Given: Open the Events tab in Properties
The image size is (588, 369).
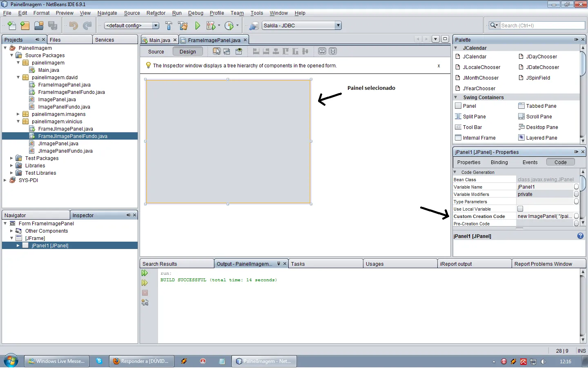Looking at the screenshot, I should [530, 162].
